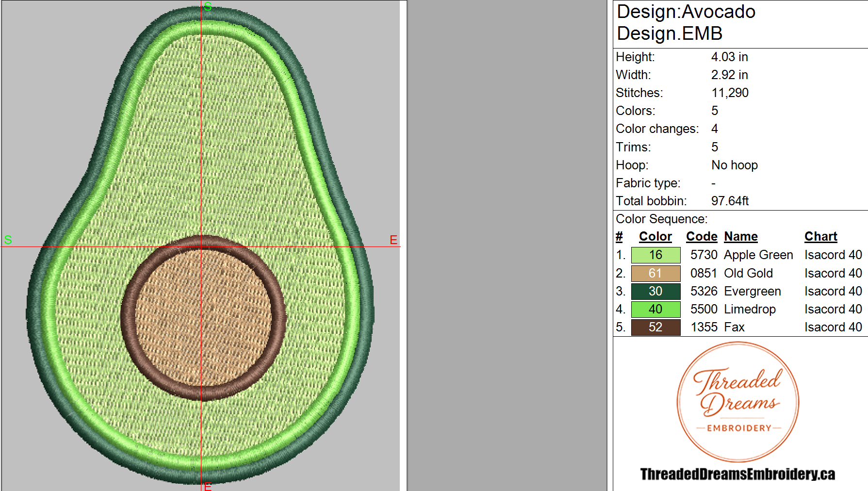Click the ThreadedDreamsEmbroidery.ca website text

(737, 474)
